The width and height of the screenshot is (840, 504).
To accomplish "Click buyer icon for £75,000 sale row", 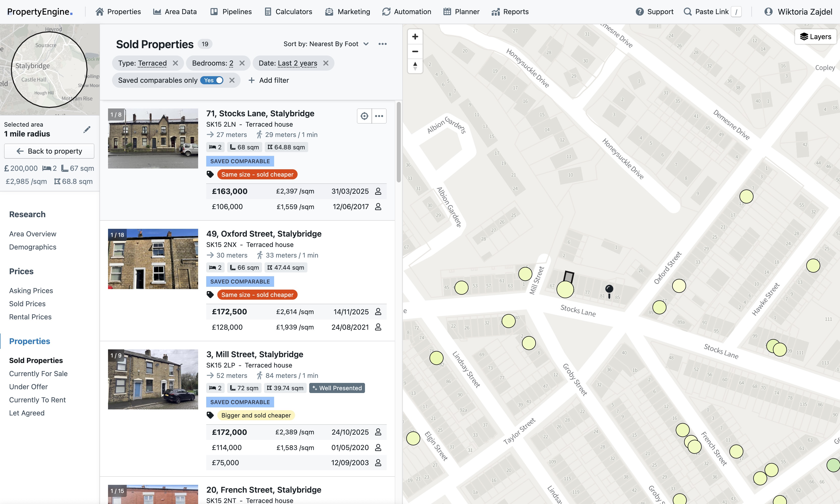I will (378, 463).
